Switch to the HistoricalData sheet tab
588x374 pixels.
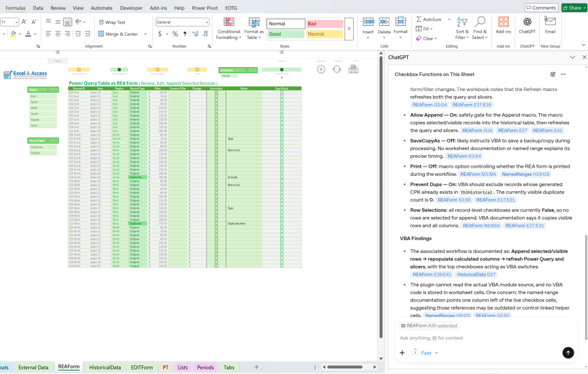pyautogui.click(x=105, y=367)
